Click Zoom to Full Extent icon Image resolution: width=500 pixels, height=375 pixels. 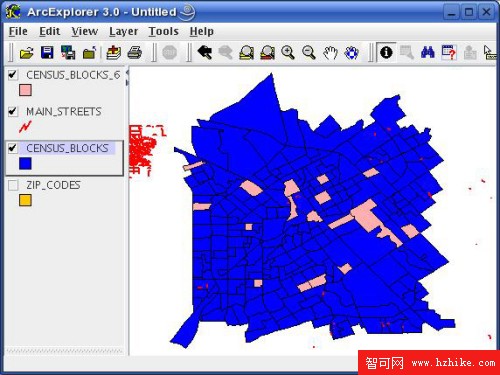(x=247, y=53)
